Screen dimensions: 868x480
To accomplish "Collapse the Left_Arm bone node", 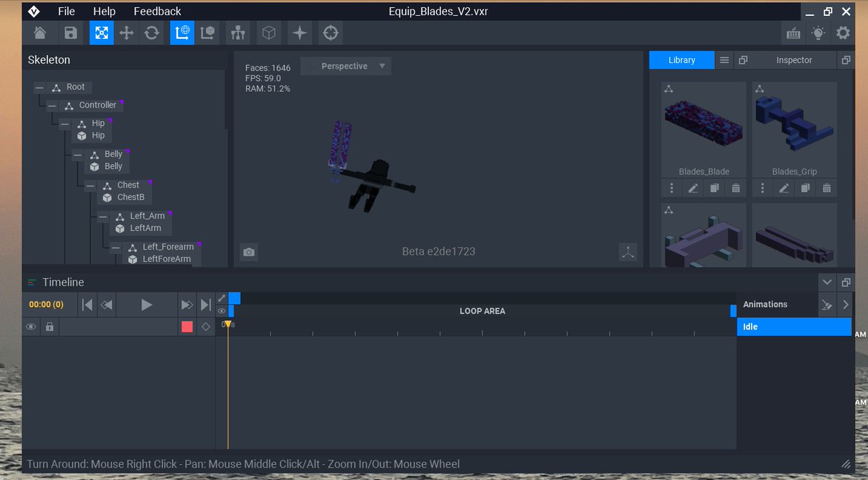I will 103,217.
